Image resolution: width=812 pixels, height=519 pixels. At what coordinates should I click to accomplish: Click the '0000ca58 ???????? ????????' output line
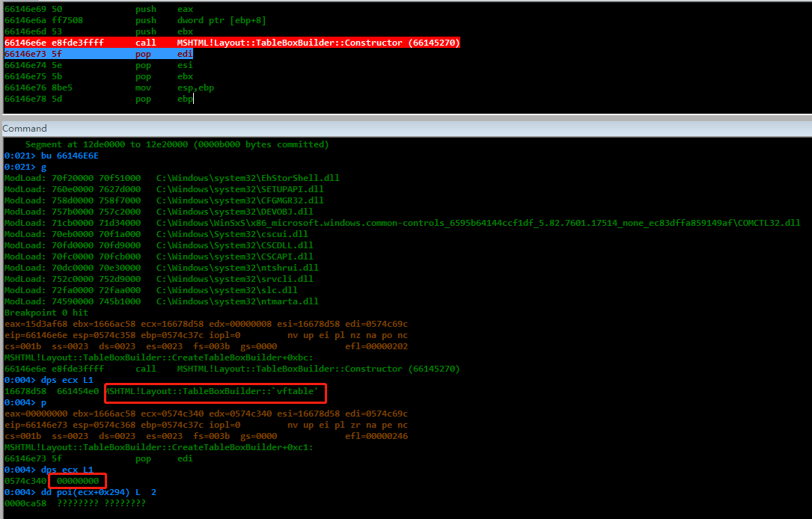click(x=75, y=503)
